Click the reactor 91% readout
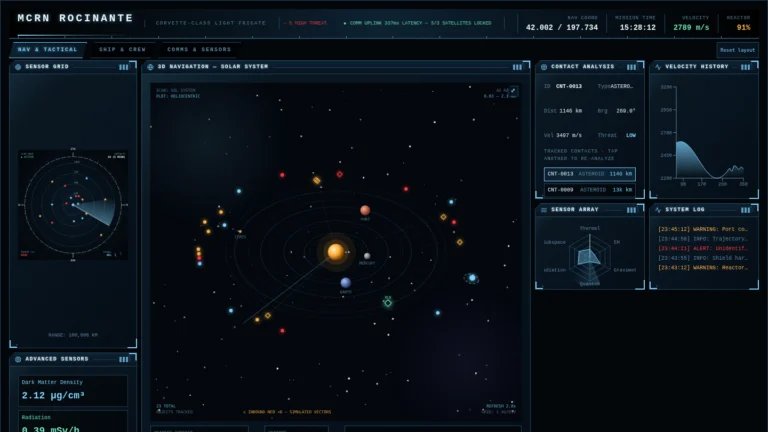Screen dimensions: 768x432 (x=744, y=27)
